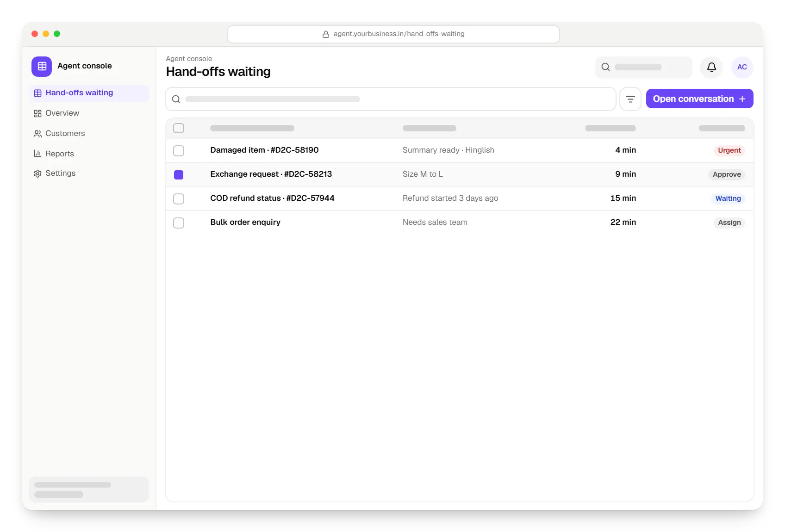Image resolution: width=785 pixels, height=532 pixels.
Task: Click the filter icon button
Action: coord(630,99)
